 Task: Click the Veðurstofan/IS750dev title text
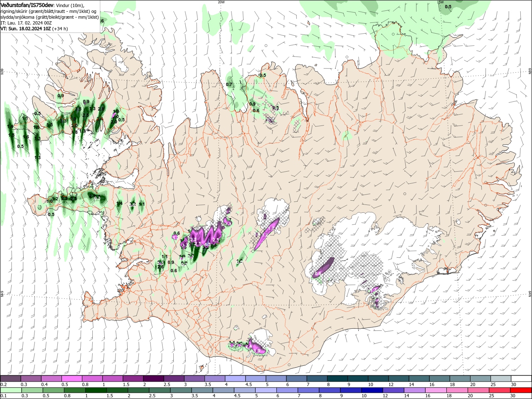pyautogui.click(x=27, y=5)
